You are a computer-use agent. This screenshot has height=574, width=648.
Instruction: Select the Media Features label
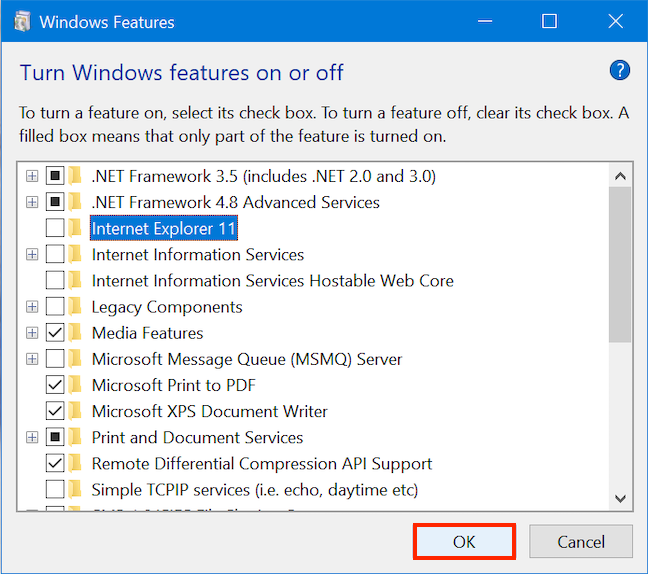pyautogui.click(x=148, y=333)
